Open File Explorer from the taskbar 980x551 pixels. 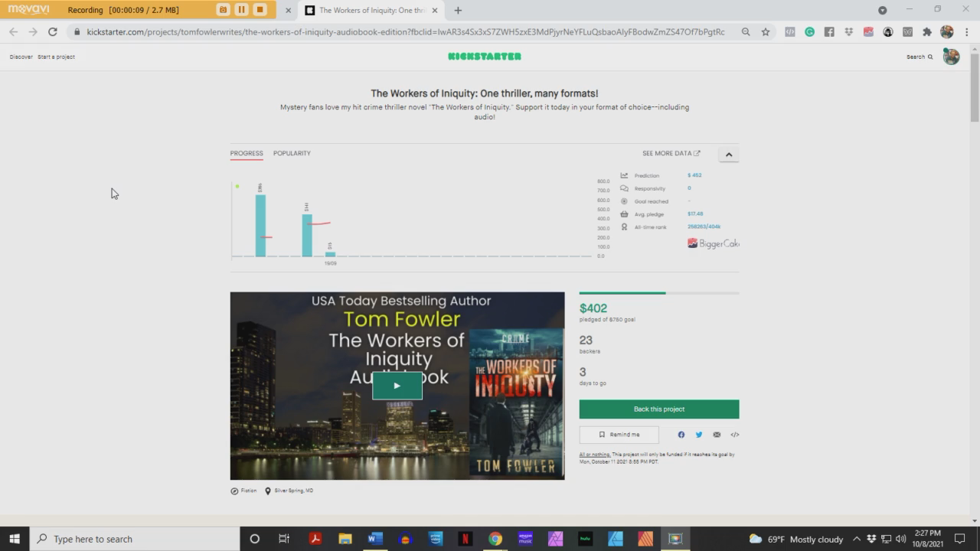pyautogui.click(x=345, y=539)
